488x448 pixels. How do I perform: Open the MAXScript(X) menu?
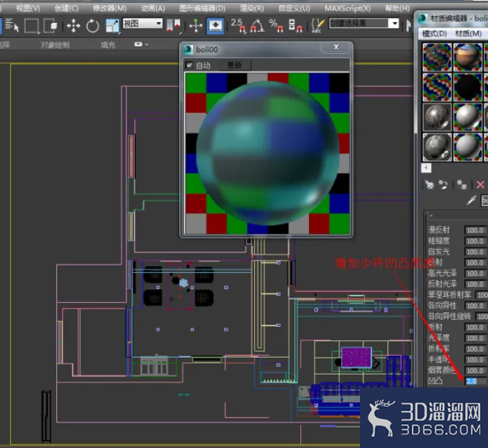click(x=347, y=9)
